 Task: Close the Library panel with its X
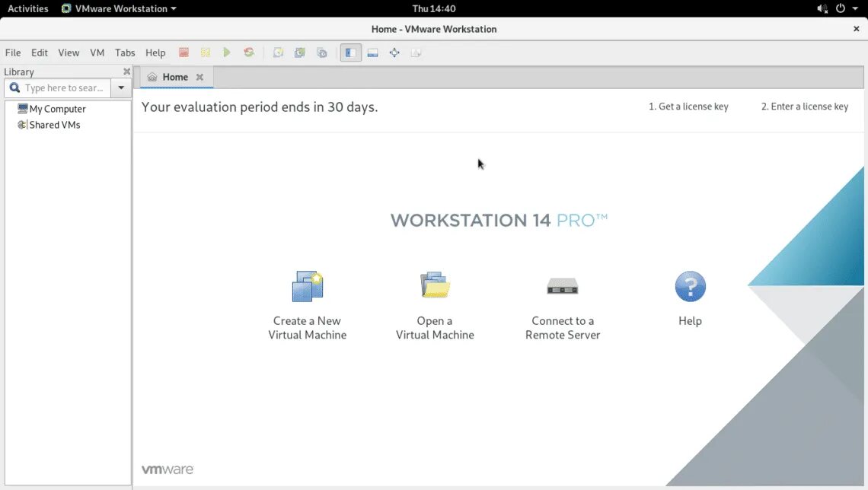pyautogui.click(x=126, y=72)
